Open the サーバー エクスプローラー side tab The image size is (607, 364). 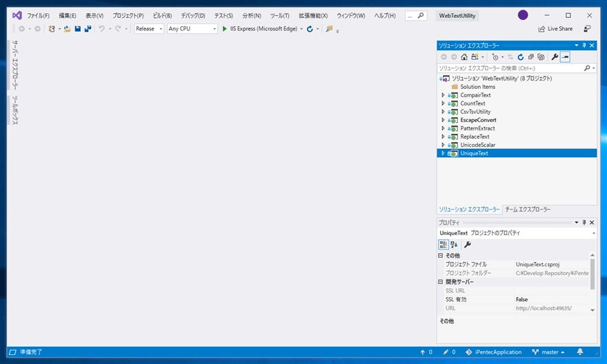[14, 65]
